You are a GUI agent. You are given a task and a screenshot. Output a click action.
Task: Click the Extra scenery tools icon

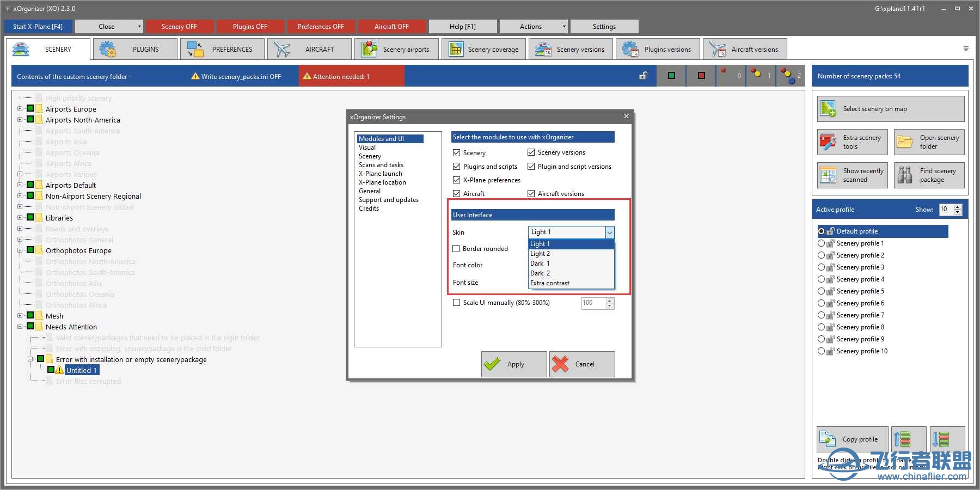(x=828, y=142)
